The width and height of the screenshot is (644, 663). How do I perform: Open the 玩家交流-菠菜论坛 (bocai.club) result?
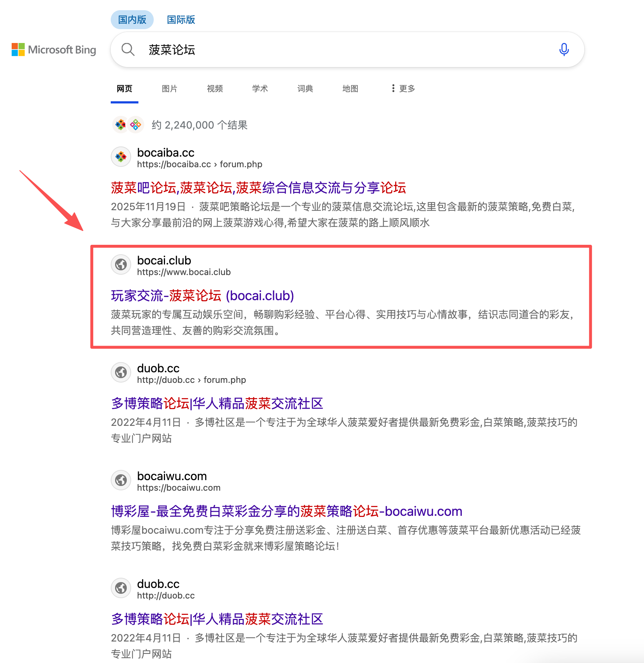(202, 296)
